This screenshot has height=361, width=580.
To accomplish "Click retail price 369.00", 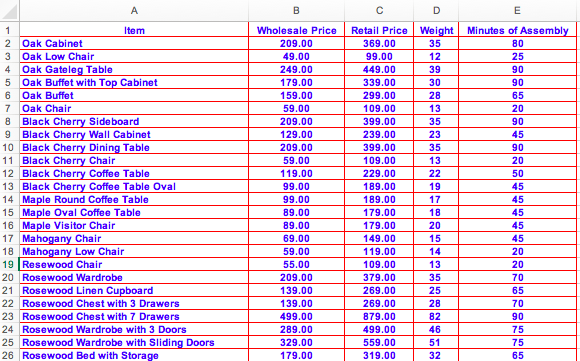I will click(x=379, y=43).
